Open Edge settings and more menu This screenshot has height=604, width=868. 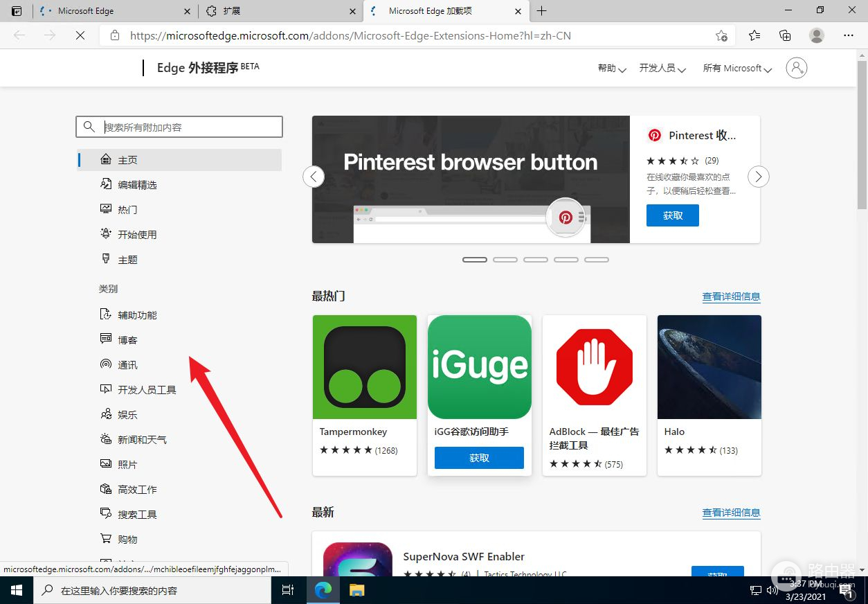[x=849, y=35]
